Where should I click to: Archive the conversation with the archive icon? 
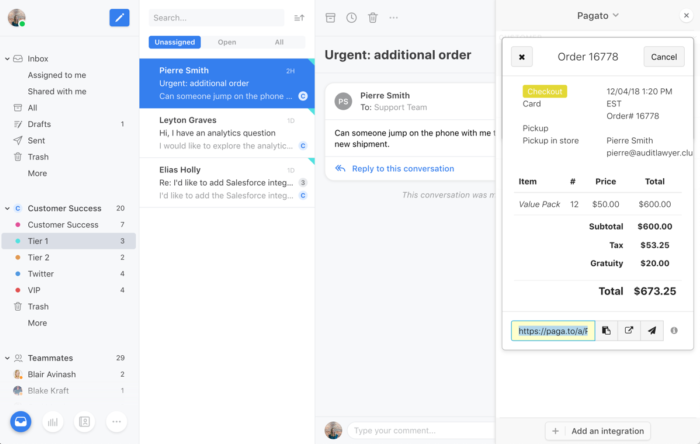(330, 18)
